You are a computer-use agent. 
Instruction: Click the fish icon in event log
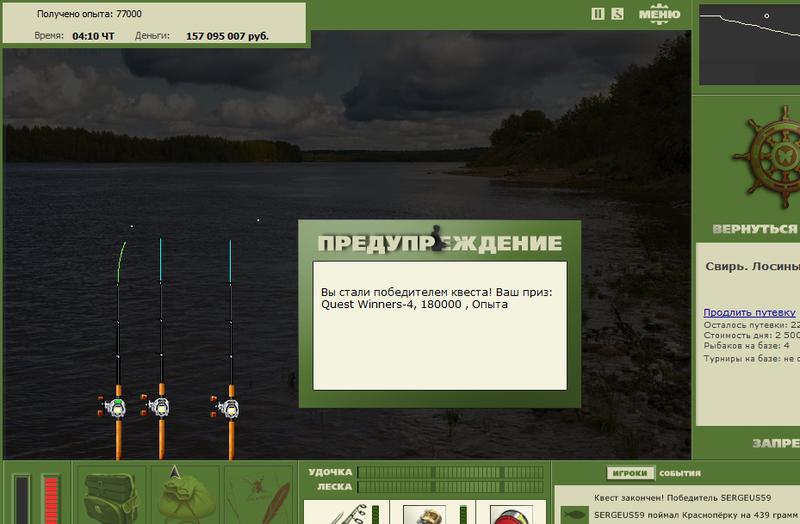pyautogui.click(x=573, y=514)
